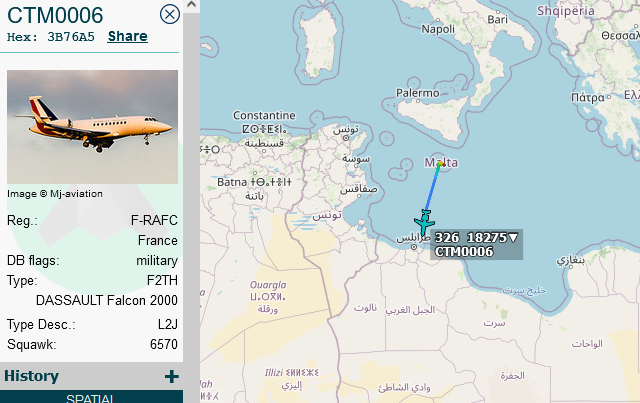Click the Napoli city marker
Image resolution: width=640 pixels, height=403 pixels.
tap(438, 20)
